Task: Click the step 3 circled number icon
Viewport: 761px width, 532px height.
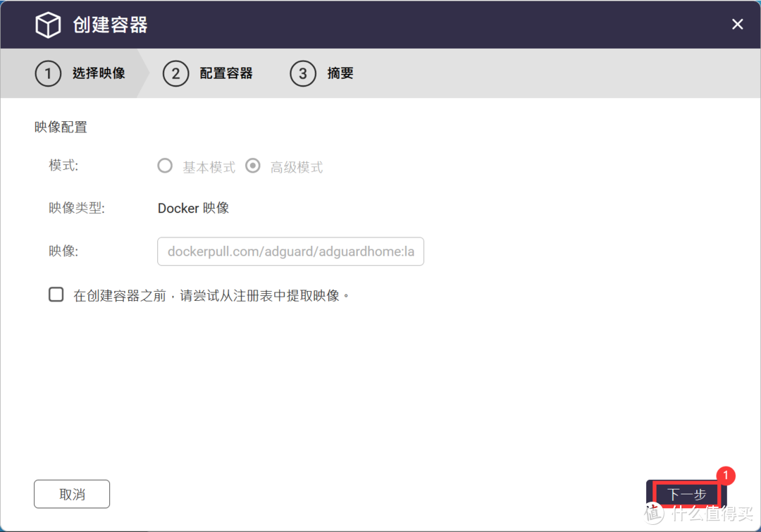Action: (x=302, y=73)
